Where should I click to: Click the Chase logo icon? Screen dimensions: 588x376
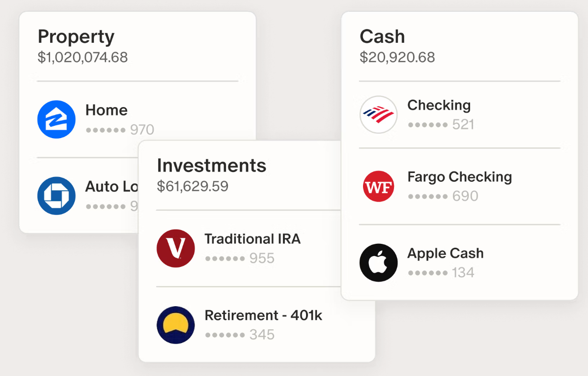coord(56,196)
